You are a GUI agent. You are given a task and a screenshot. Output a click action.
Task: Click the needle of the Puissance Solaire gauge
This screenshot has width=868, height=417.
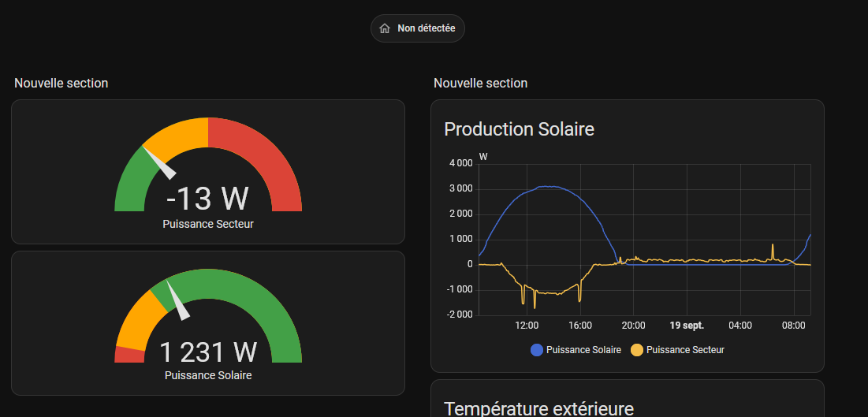178,300
